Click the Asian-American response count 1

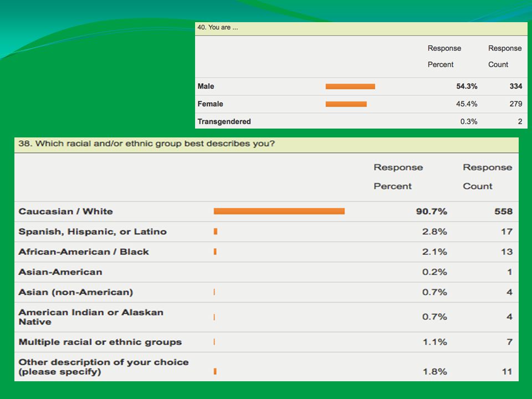510,272
